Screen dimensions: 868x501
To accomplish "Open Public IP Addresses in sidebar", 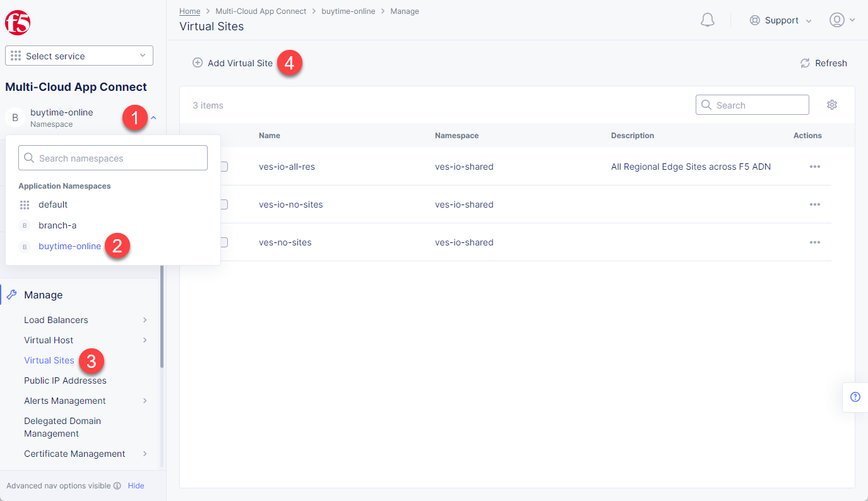I will (x=65, y=380).
